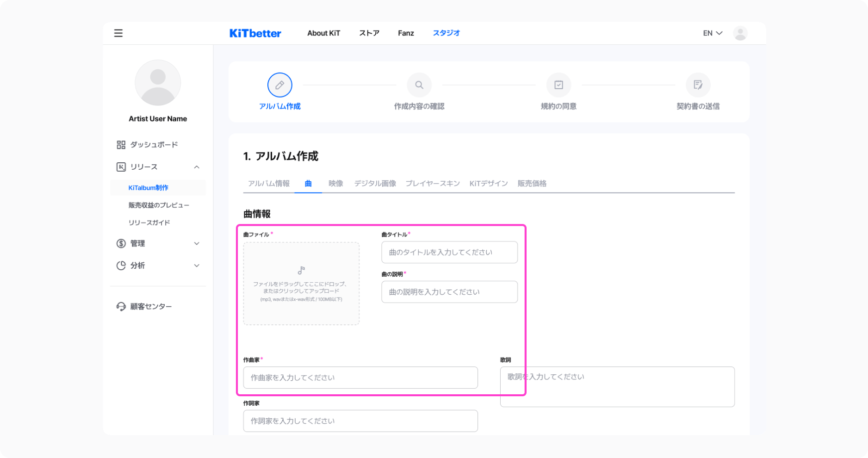868x458 pixels.
Task: Click the 歌詞 text area
Action: point(617,387)
